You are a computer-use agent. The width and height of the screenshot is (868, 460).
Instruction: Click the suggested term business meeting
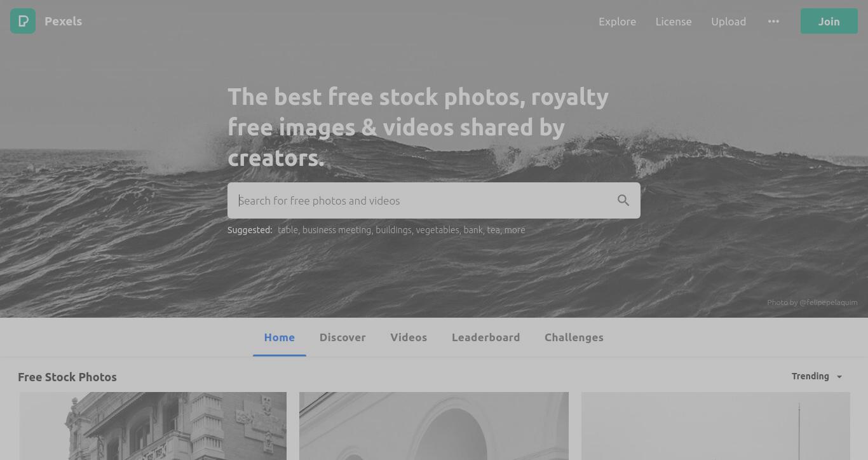point(337,230)
